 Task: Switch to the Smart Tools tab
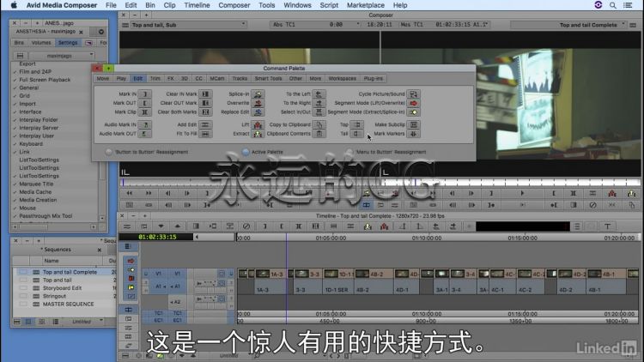[x=268, y=78]
